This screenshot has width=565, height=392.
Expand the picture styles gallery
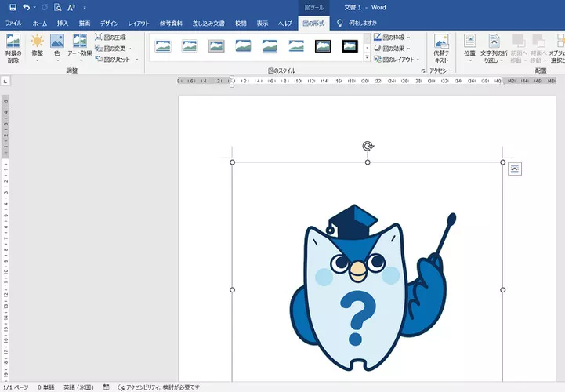[x=366, y=58]
